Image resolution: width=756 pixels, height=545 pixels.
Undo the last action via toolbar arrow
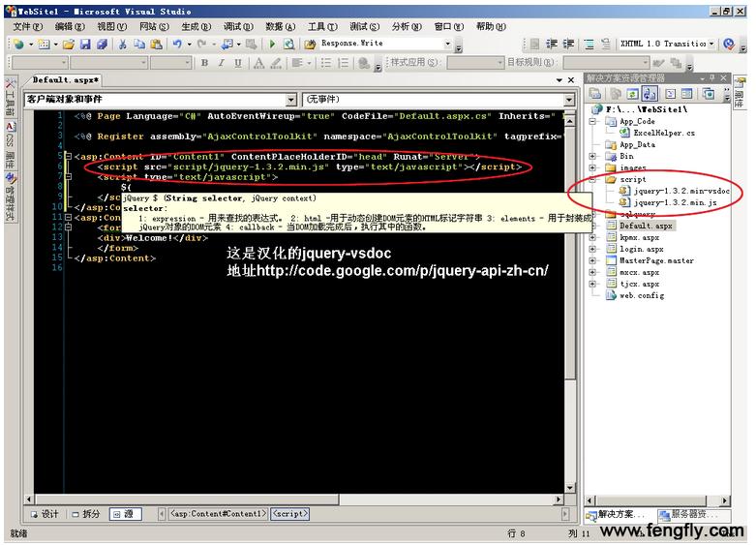(177, 45)
